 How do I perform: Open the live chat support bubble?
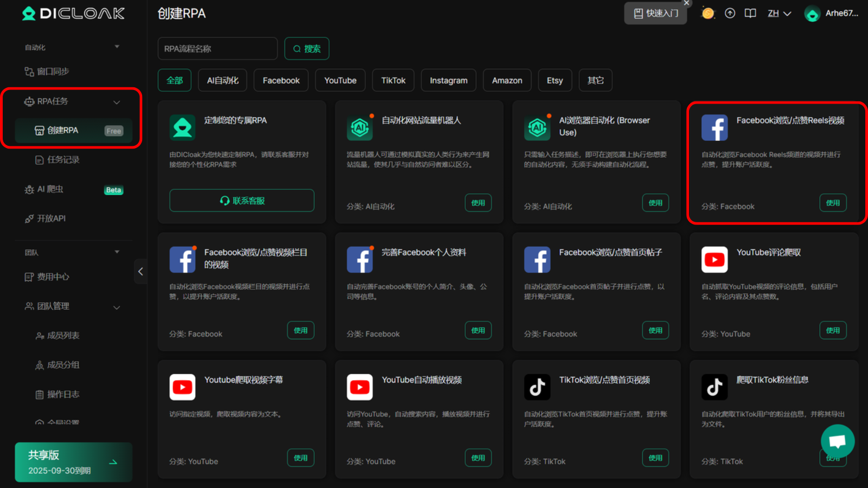click(x=838, y=441)
